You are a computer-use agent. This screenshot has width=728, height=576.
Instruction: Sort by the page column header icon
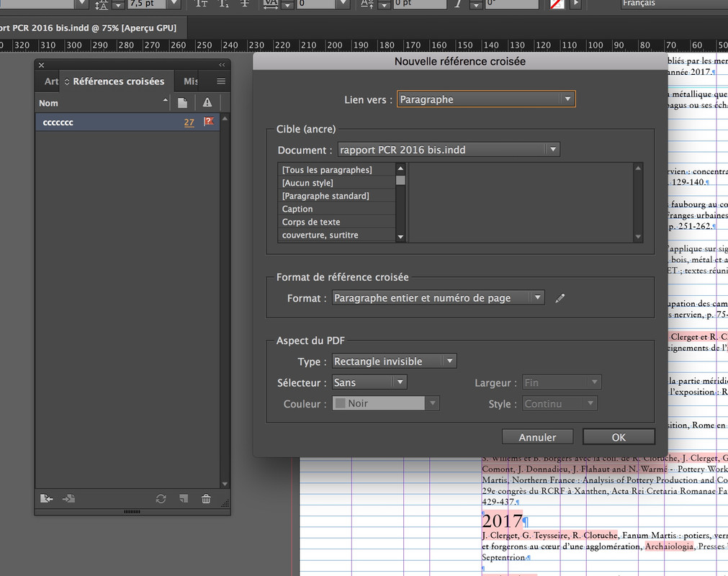[182, 102]
